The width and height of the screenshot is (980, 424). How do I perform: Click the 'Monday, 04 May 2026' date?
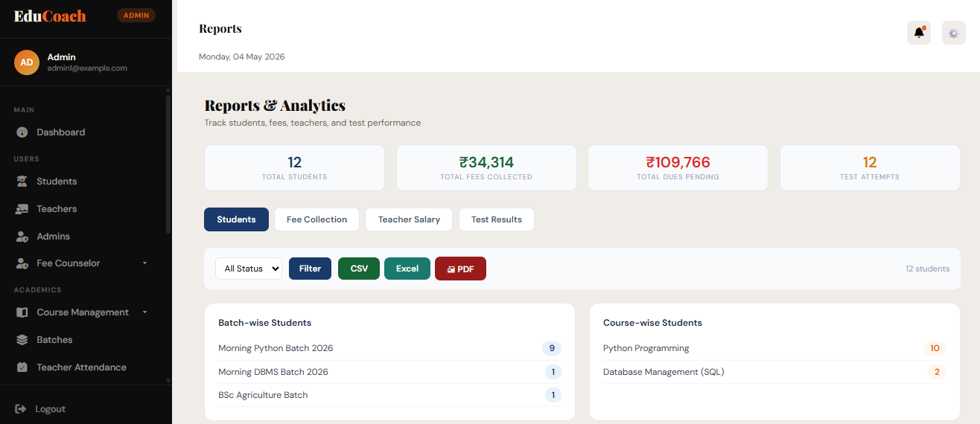point(241,57)
